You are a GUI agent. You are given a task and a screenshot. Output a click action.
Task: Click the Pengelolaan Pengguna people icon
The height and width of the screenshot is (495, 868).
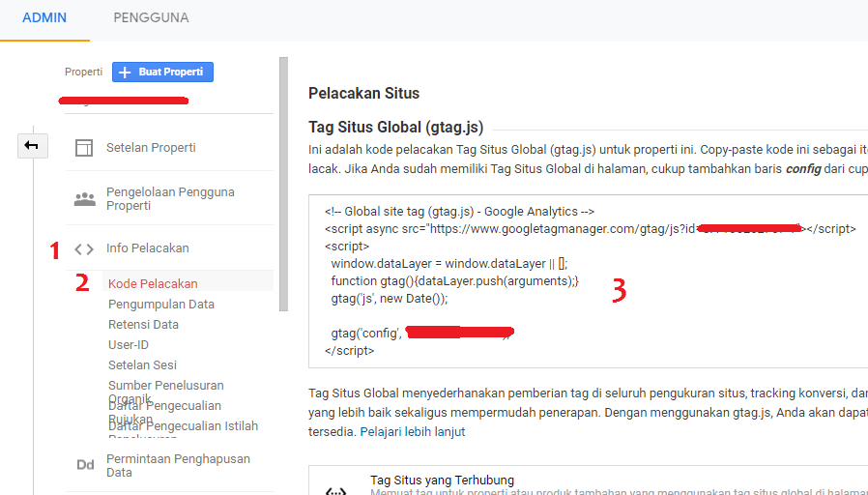[85, 199]
